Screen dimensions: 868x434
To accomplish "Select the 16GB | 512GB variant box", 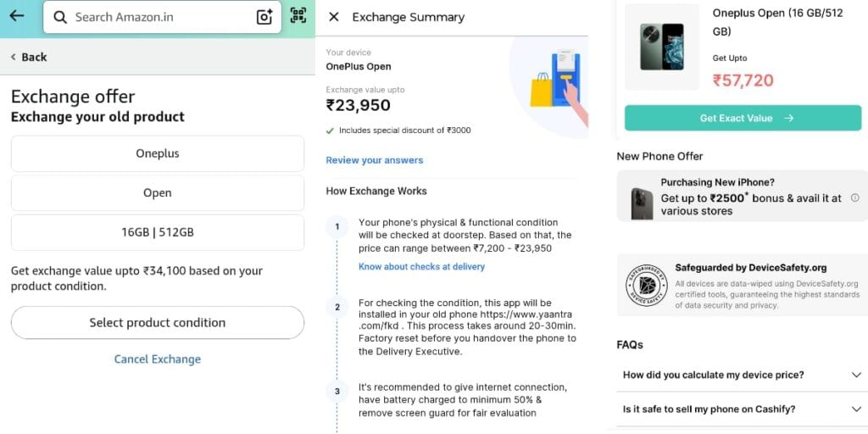I will click(157, 232).
